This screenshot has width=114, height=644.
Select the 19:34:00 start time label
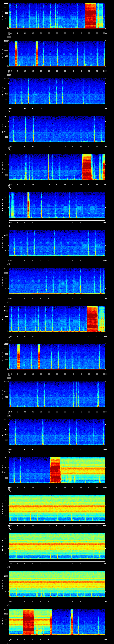tap(9, 487)
